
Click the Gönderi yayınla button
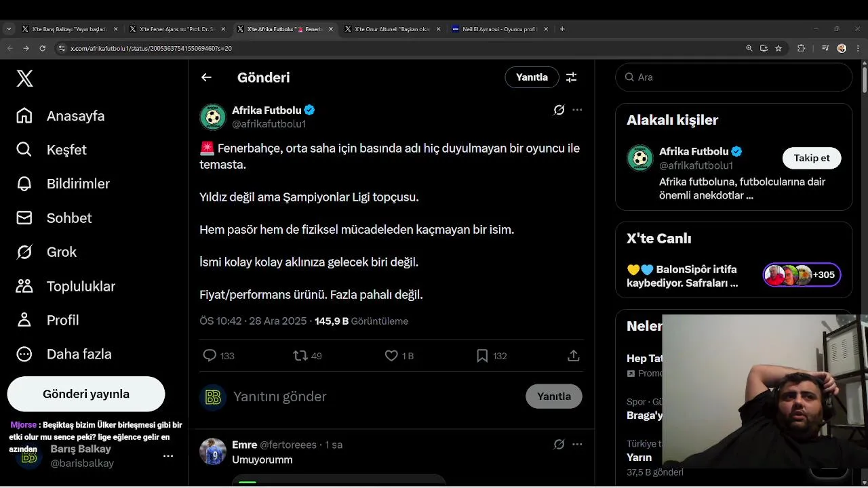point(86,394)
